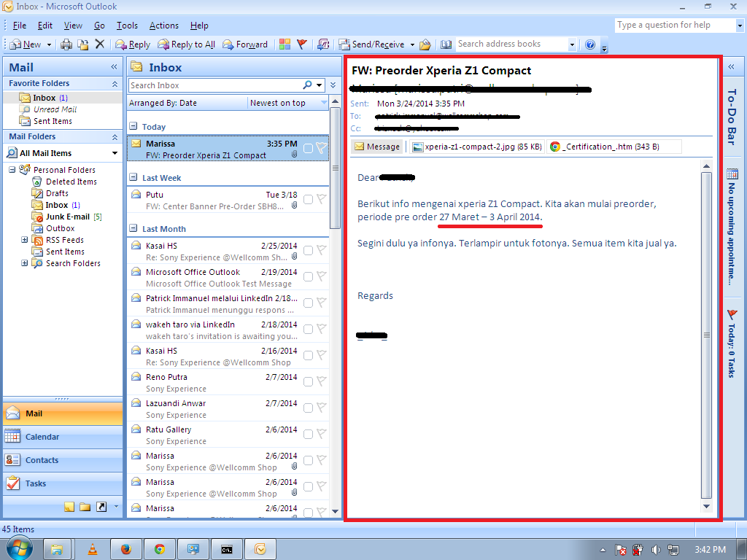The height and width of the screenshot is (560, 747).
Task: Click the Reply to All button
Action: (187, 44)
